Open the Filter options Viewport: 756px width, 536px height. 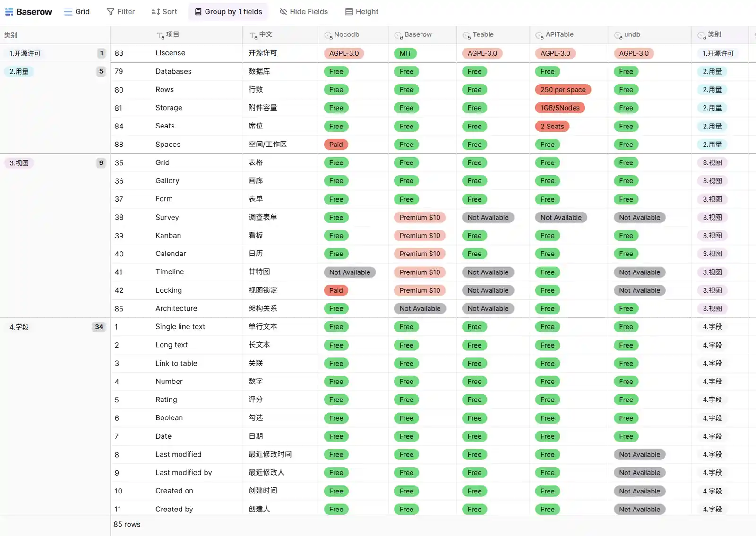tap(121, 12)
